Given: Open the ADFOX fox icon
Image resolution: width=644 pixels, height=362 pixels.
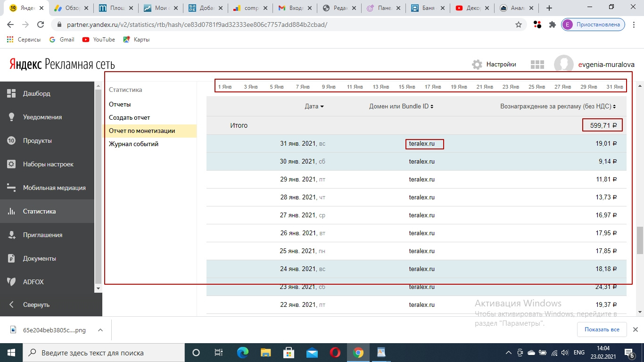Looking at the screenshot, I should point(12,282).
